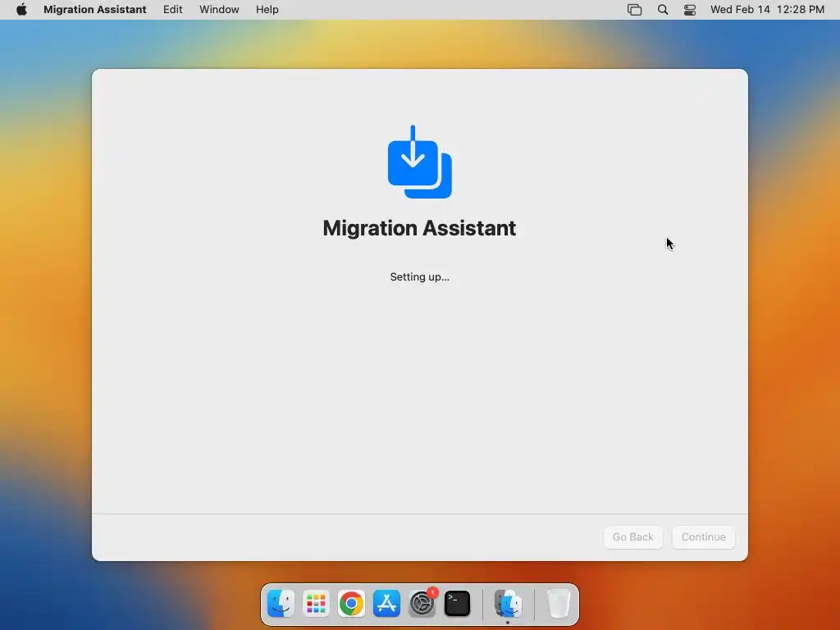
Task: Click the Migration Assistant heading text
Action: click(x=419, y=228)
